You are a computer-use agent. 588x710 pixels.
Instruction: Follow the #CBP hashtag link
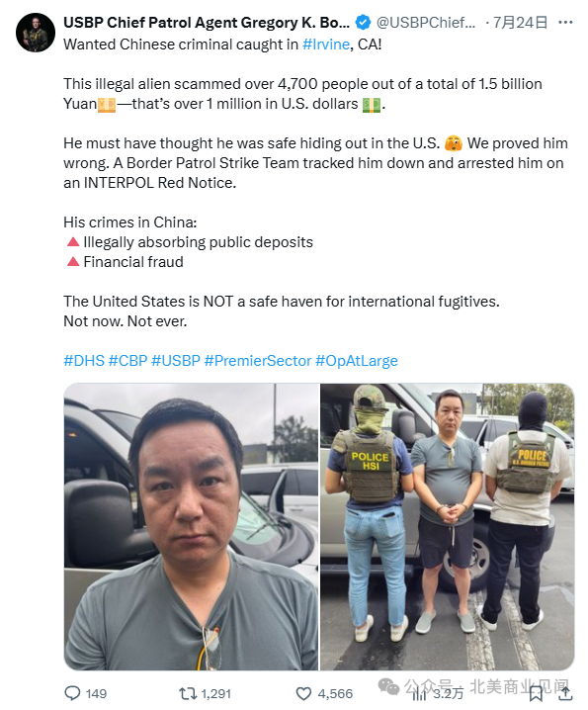[x=127, y=360]
